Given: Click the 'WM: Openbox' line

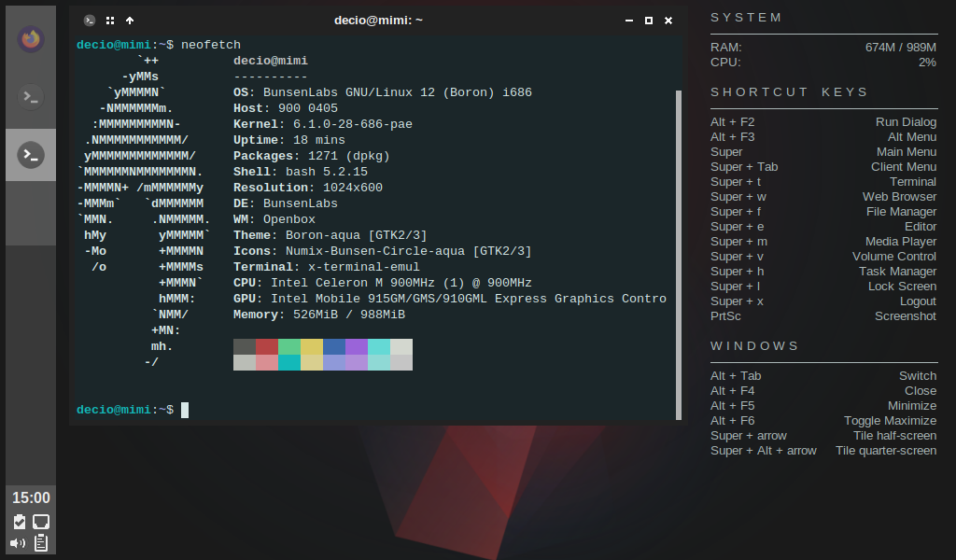Looking at the screenshot, I should point(274,219).
